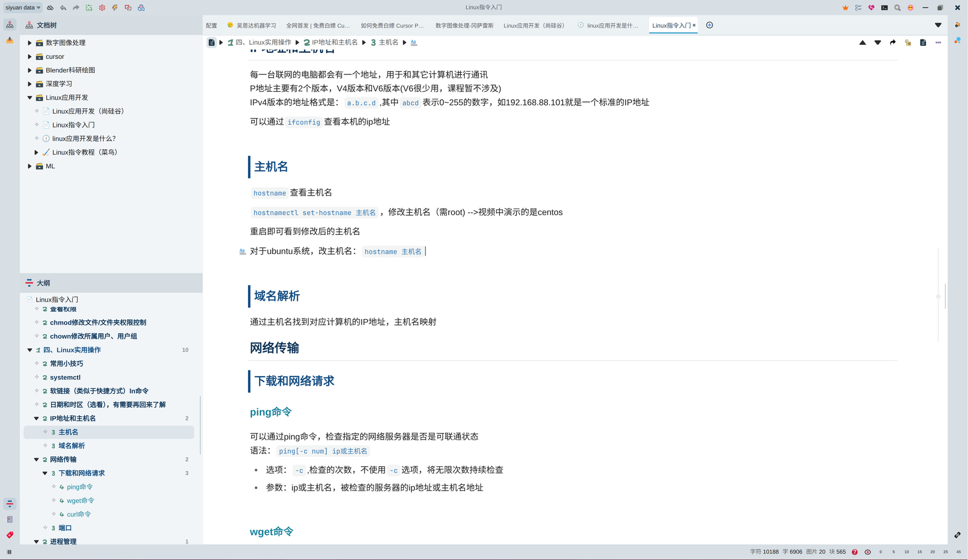Image resolution: width=968 pixels, height=560 pixels.
Task: Collapse the Linux应用开发 notebook
Action: pos(30,97)
